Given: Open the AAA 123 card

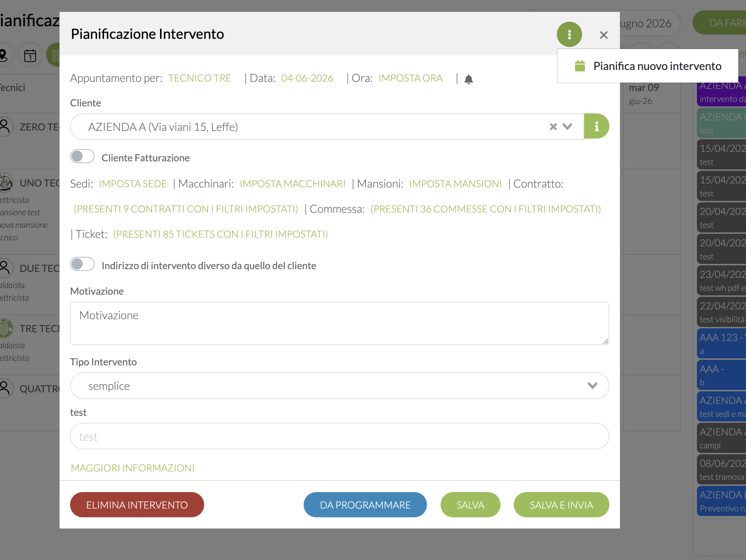Looking at the screenshot, I should tap(721, 343).
